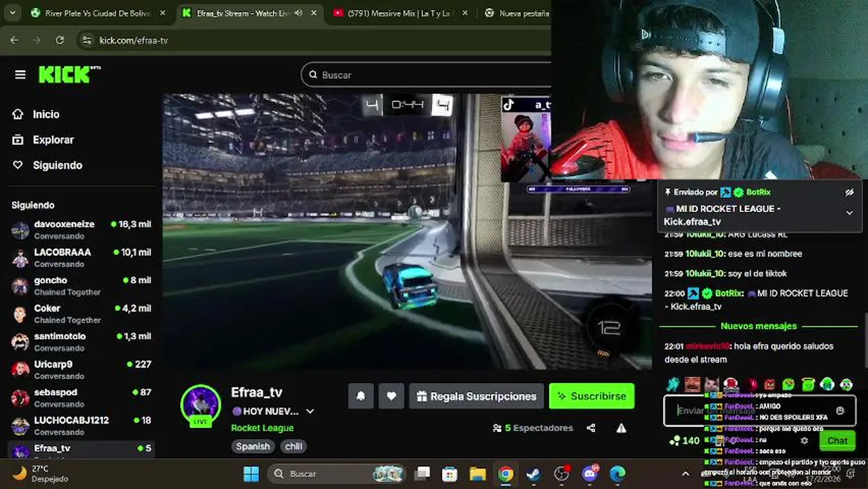Click the green Suscribirse button

click(592, 396)
